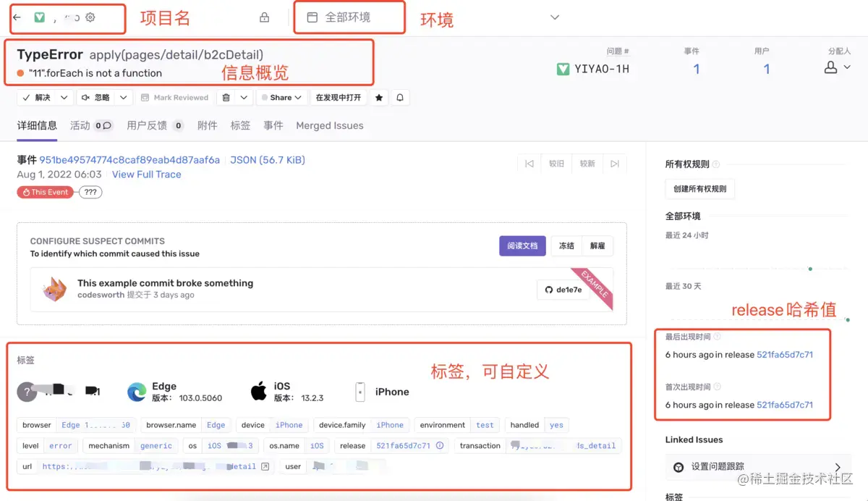Click the 忽略 ignore button
The height and width of the screenshot is (501, 868).
pos(95,97)
